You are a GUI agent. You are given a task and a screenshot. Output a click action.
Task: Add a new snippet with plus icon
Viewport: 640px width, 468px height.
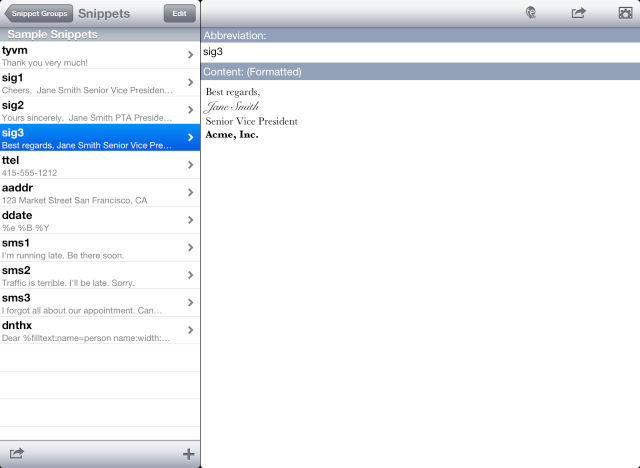pos(188,454)
